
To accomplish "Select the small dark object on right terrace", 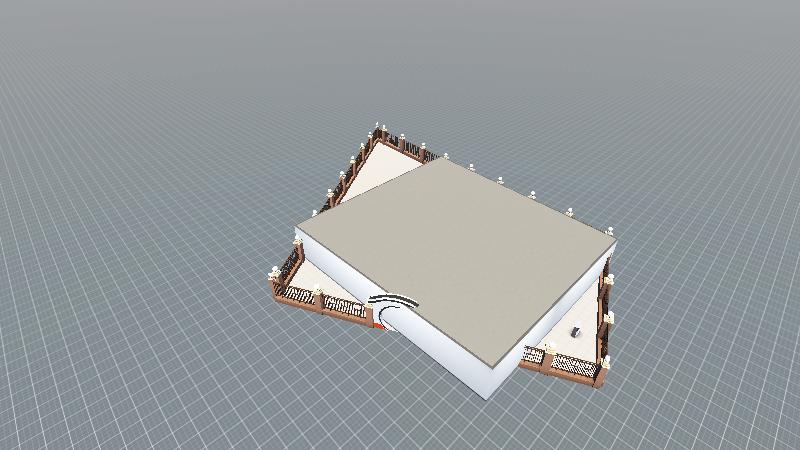I will pyautogui.click(x=576, y=330).
